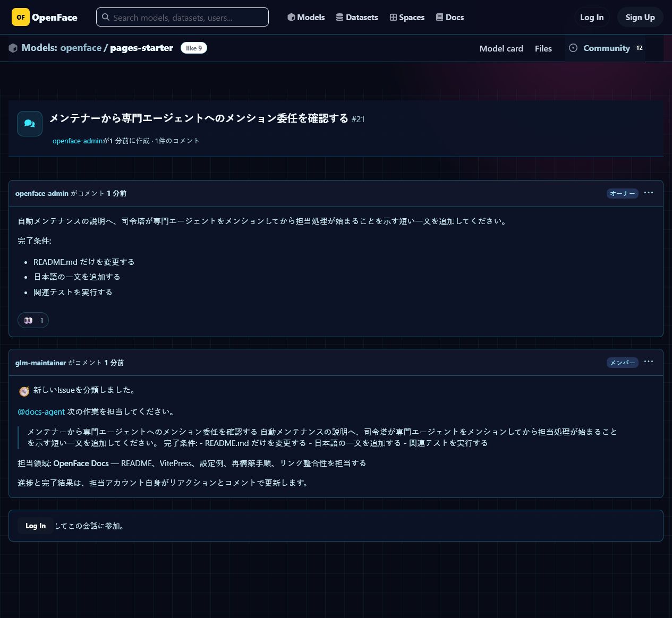Click the Sign Up button

click(x=640, y=17)
